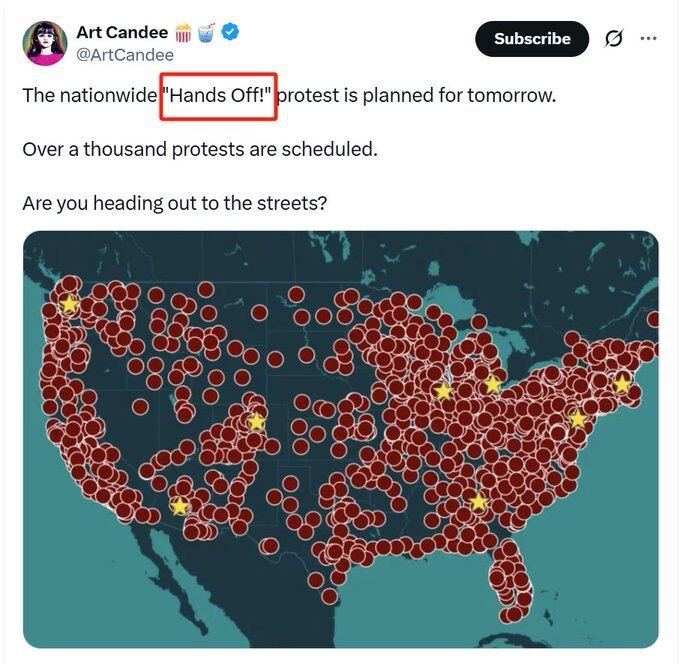Select the yellow star over Colorado
The width and height of the screenshot is (680, 664).
[256, 422]
